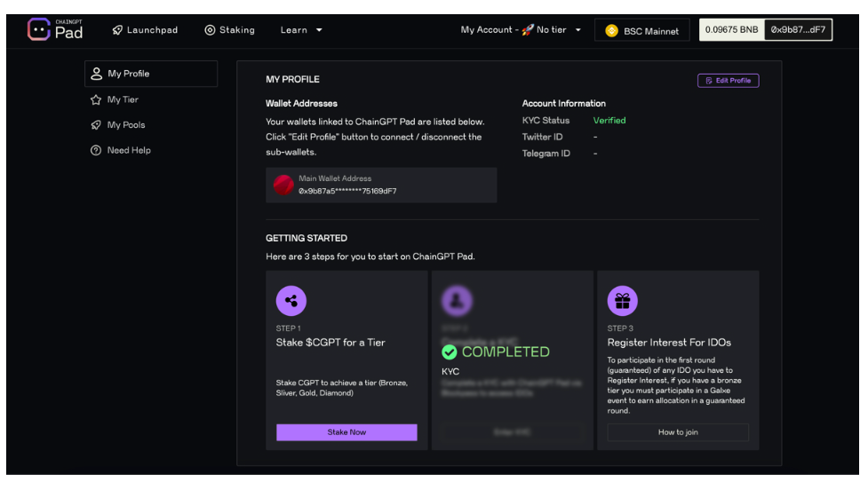Expand the Learn dropdown arrow

point(319,30)
